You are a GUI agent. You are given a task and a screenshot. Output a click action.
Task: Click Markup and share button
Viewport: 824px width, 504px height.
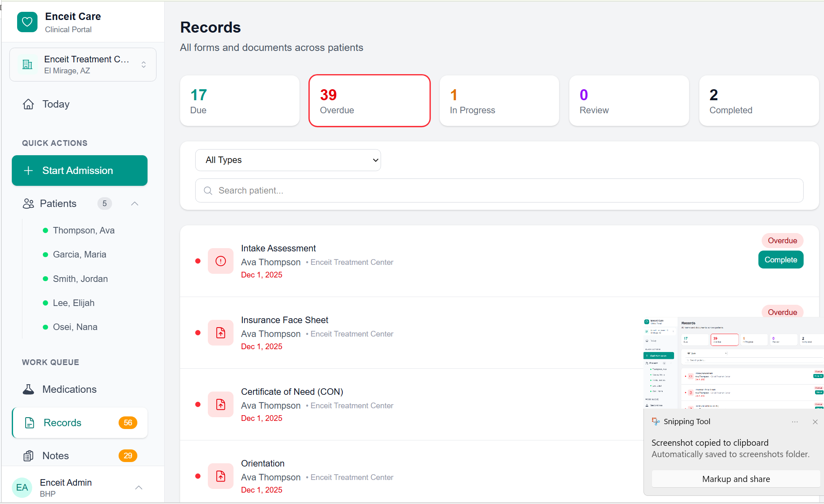[x=736, y=479]
